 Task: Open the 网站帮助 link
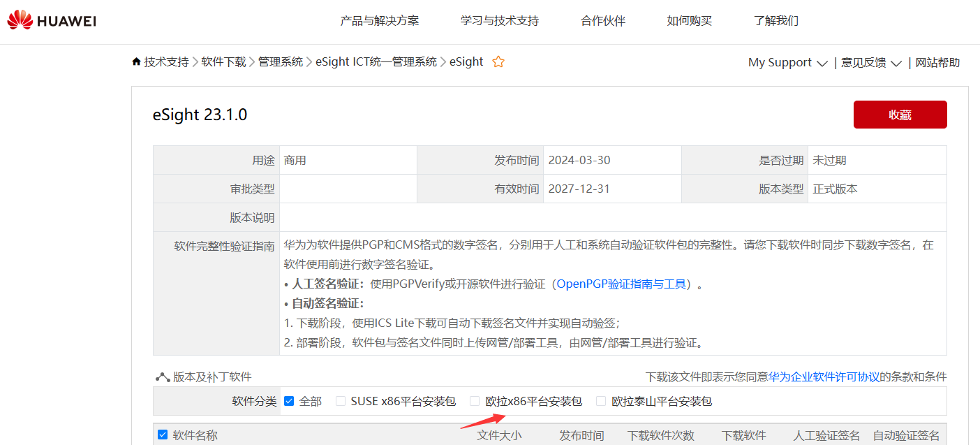[x=937, y=62]
